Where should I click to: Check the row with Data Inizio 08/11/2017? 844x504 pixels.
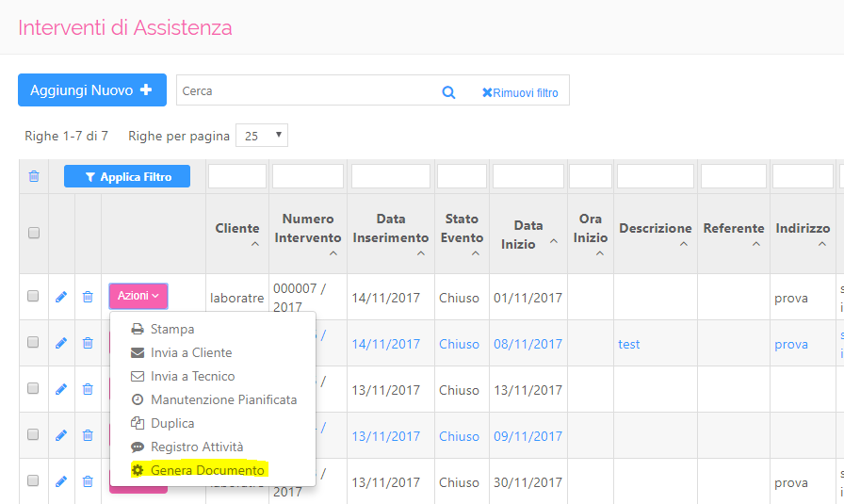[33, 342]
